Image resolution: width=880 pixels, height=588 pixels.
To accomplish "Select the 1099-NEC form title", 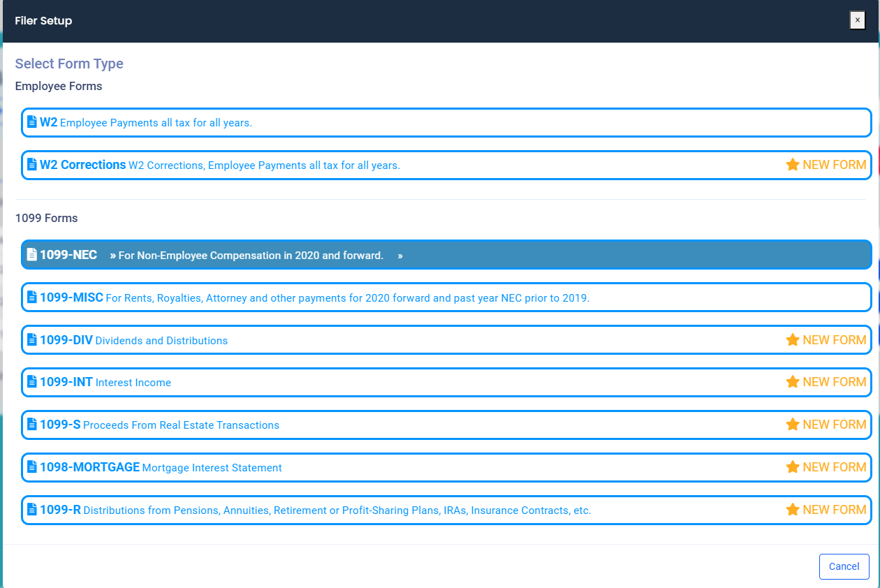I will 68,255.
